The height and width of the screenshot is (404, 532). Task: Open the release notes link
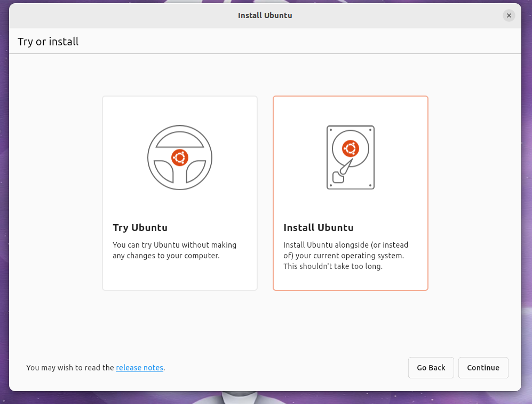coord(139,368)
